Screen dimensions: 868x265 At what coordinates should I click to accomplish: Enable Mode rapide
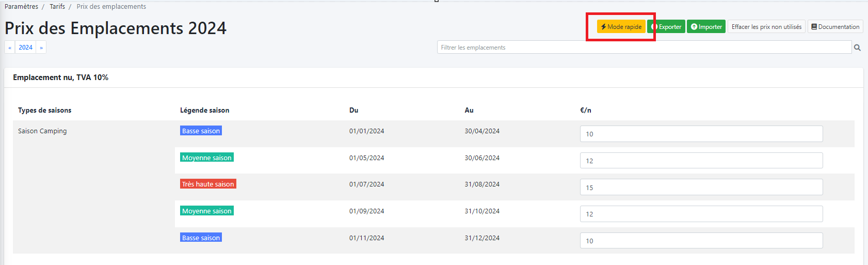tap(621, 27)
